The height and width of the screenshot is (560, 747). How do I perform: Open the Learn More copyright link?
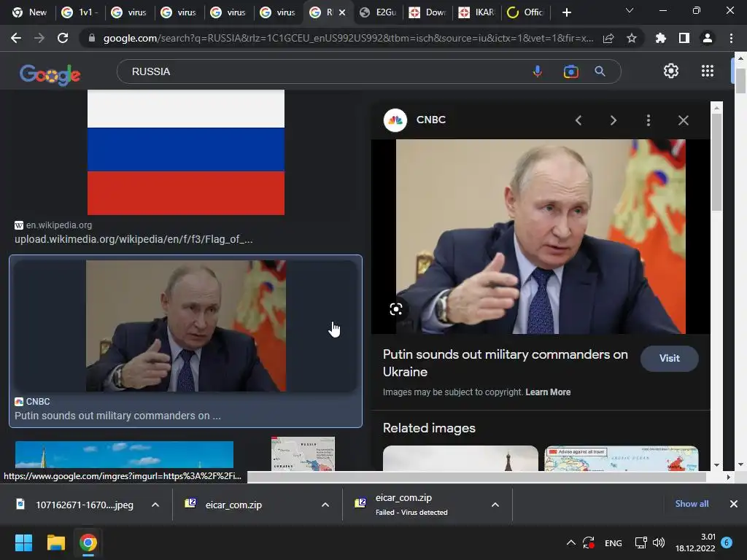pos(548,392)
